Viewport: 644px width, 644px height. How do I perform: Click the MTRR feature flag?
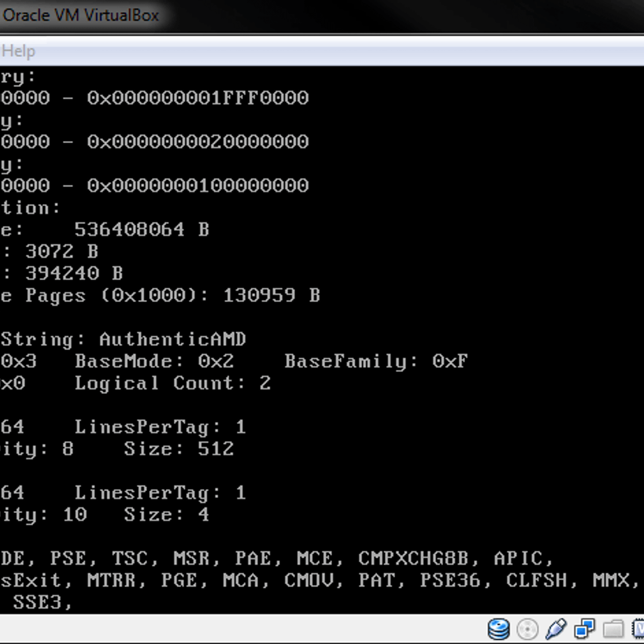[x=111, y=581]
